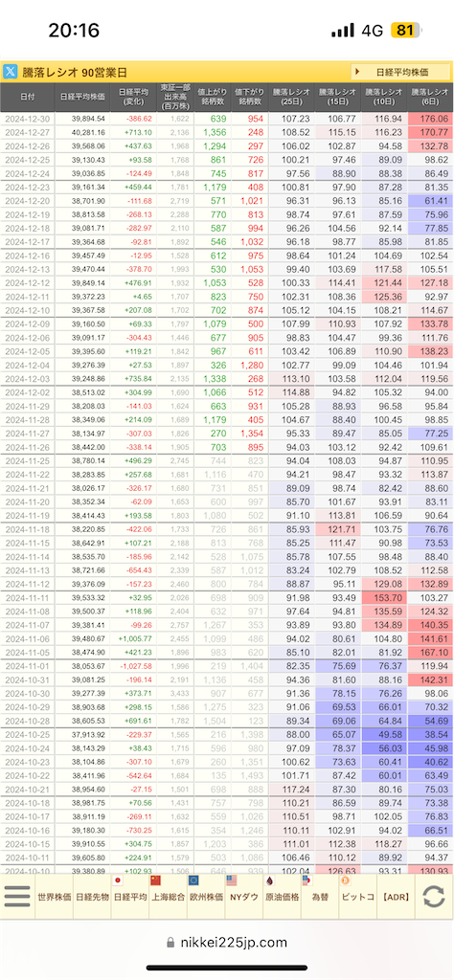Tap the refresh arrows icon
Screen dimensions: 454x980
click(433, 896)
